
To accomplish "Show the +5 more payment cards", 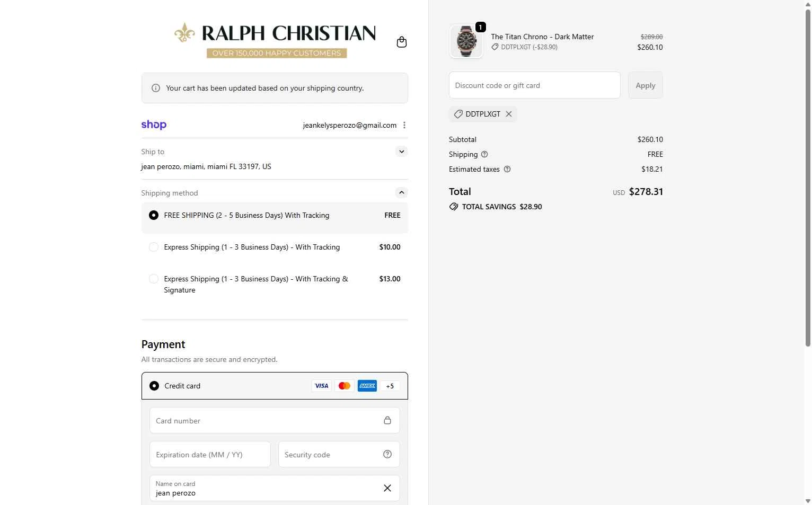I will 390,386.
